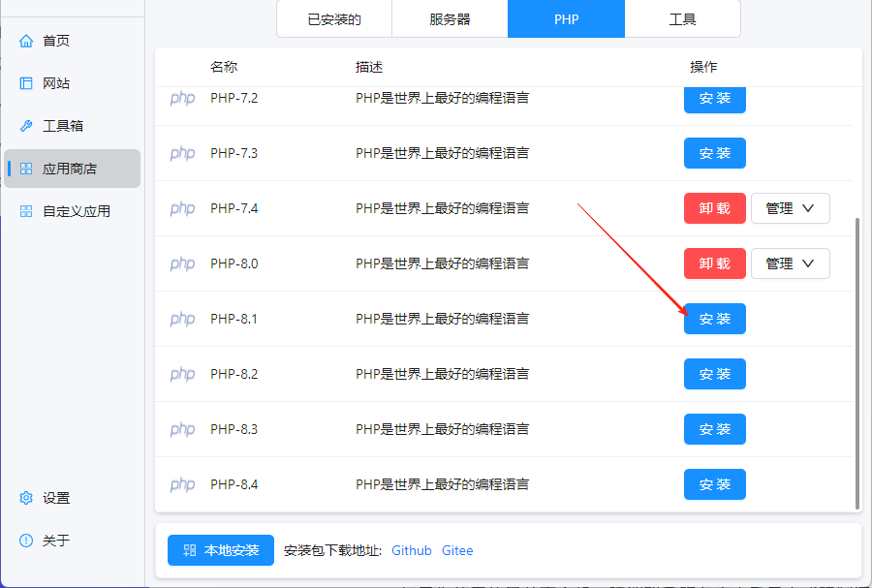
Task: Click the PHP-8.2 name text
Action: coord(234,374)
